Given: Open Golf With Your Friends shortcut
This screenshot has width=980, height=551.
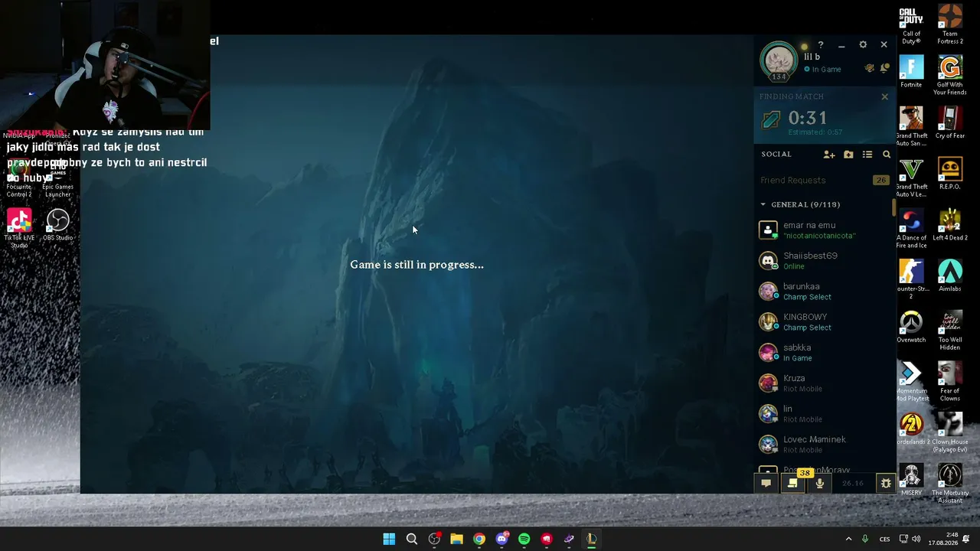Looking at the screenshot, I should point(949,76).
